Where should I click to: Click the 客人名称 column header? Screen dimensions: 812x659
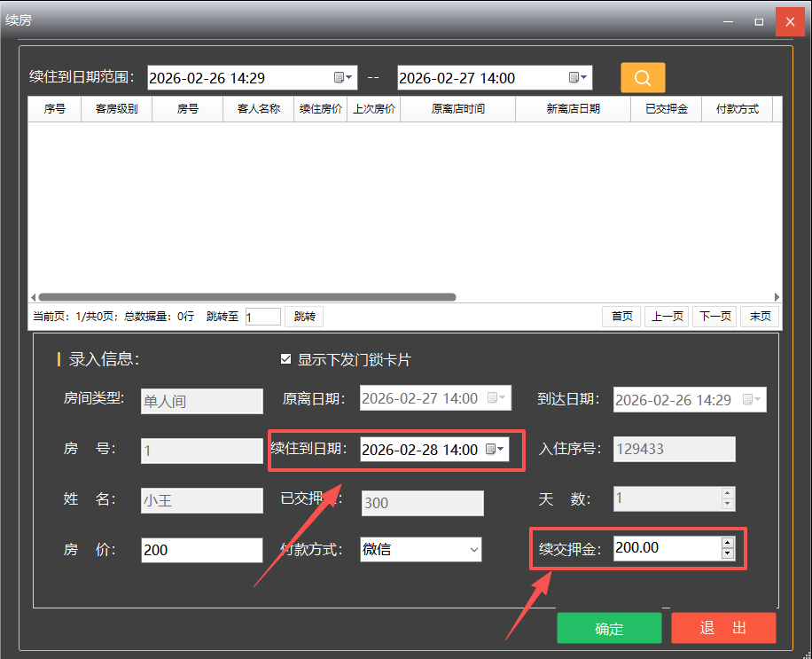tap(258, 109)
